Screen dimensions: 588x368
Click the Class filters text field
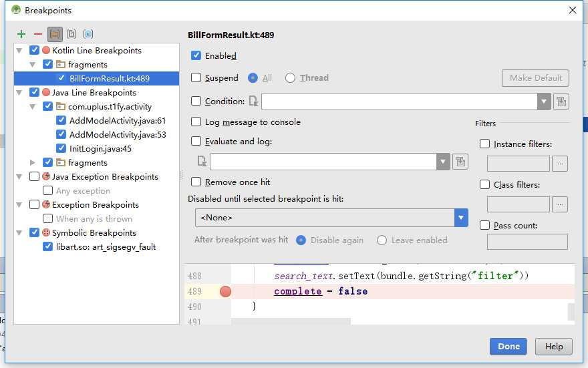pyautogui.click(x=519, y=204)
